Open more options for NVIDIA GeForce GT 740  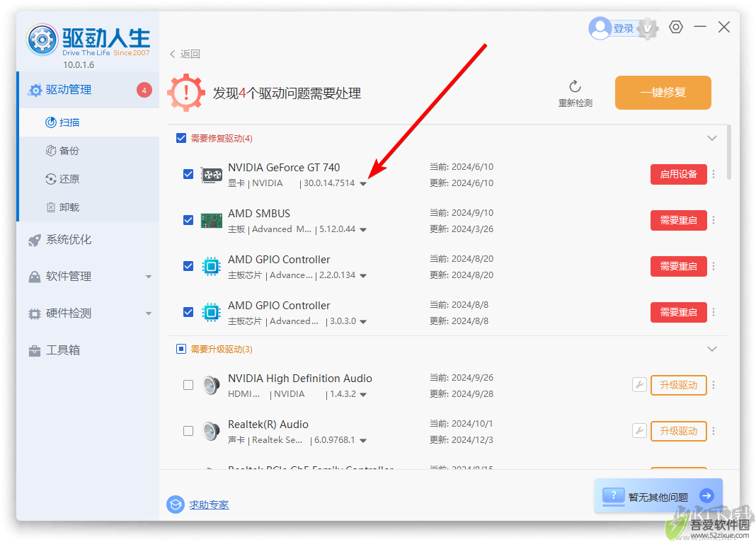[714, 174]
